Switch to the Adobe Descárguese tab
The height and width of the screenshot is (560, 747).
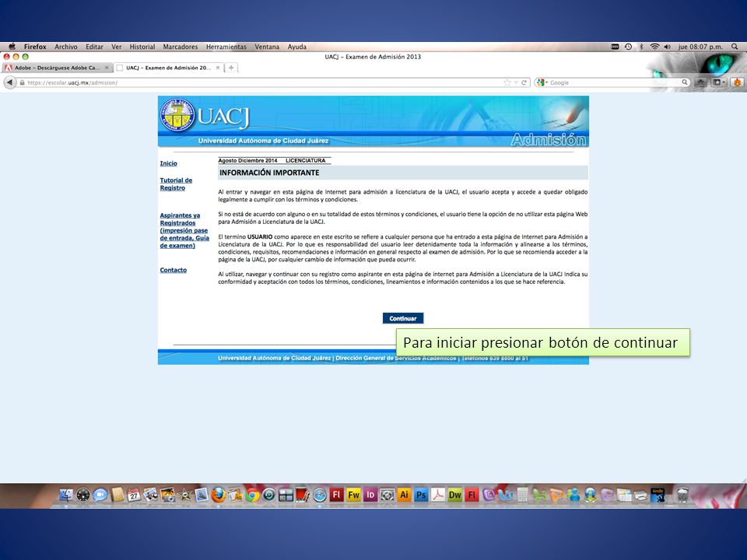click(57, 68)
